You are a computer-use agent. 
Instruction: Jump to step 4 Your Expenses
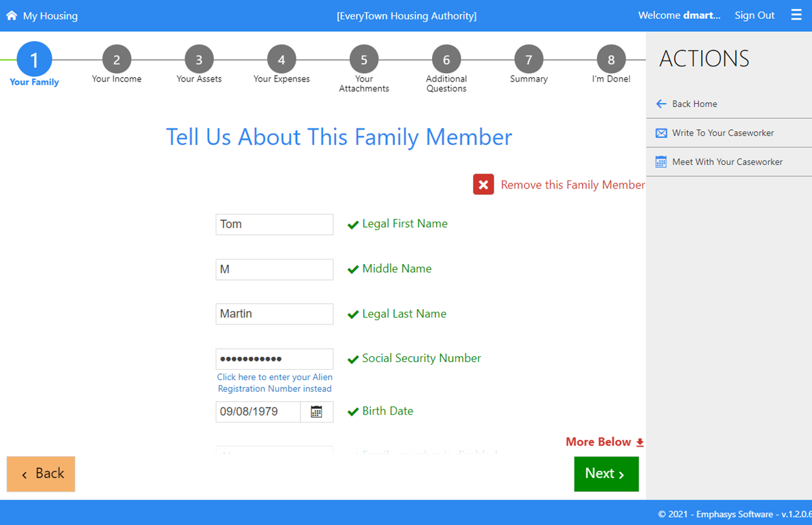pyautogui.click(x=282, y=60)
